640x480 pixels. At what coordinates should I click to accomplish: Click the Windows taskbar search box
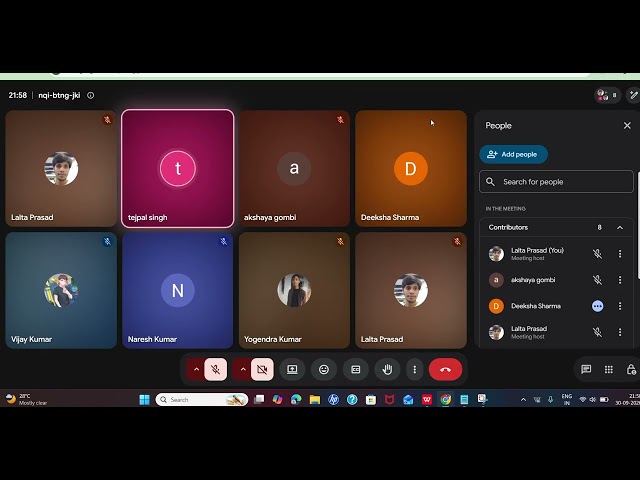(x=202, y=400)
